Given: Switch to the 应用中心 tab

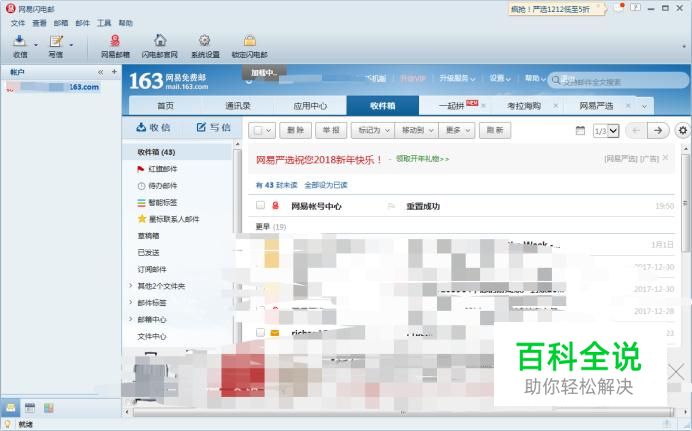Looking at the screenshot, I should (x=310, y=106).
